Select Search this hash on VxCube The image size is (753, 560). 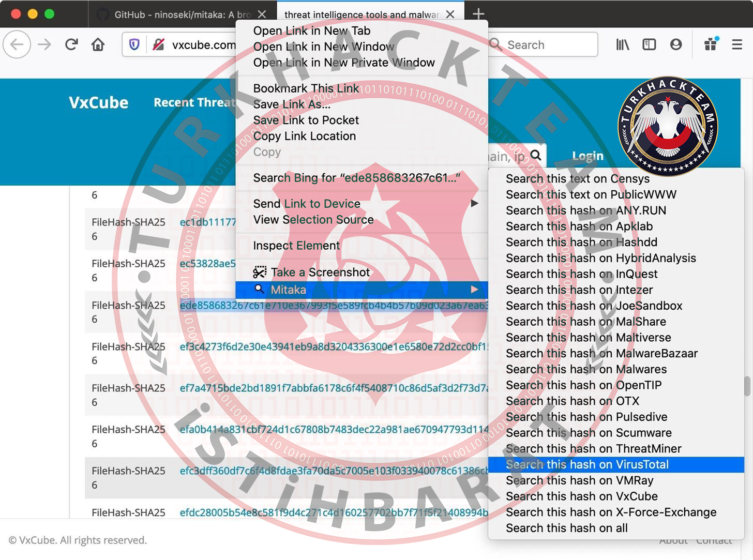pyautogui.click(x=616, y=496)
